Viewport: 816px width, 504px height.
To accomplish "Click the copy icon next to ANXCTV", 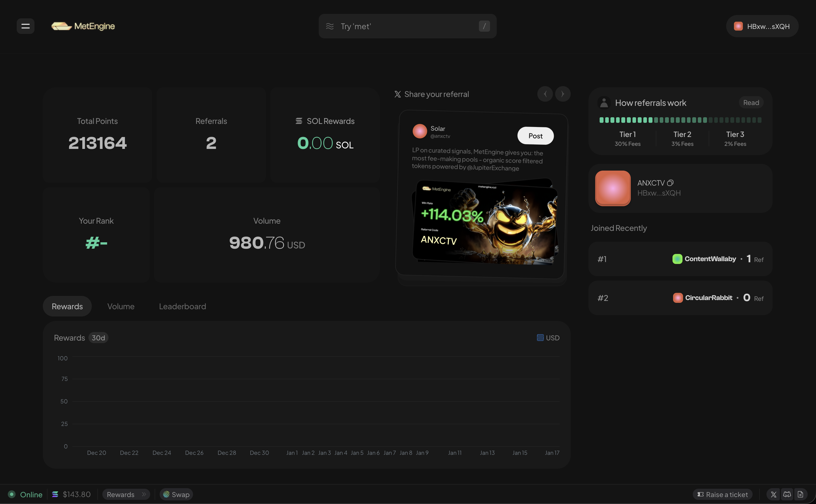I will pos(670,183).
